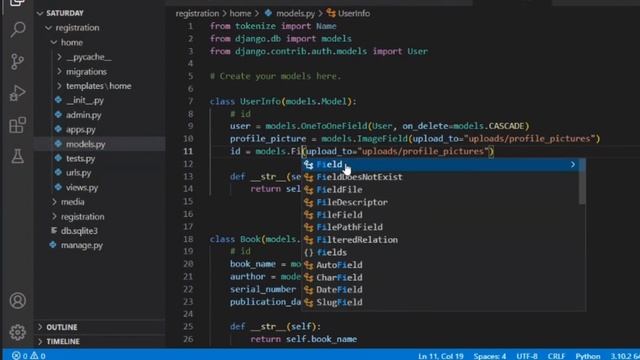Viewport: 640px width, 360px height.
Task: Collapse the registration root folder
Action: [49, 28]
